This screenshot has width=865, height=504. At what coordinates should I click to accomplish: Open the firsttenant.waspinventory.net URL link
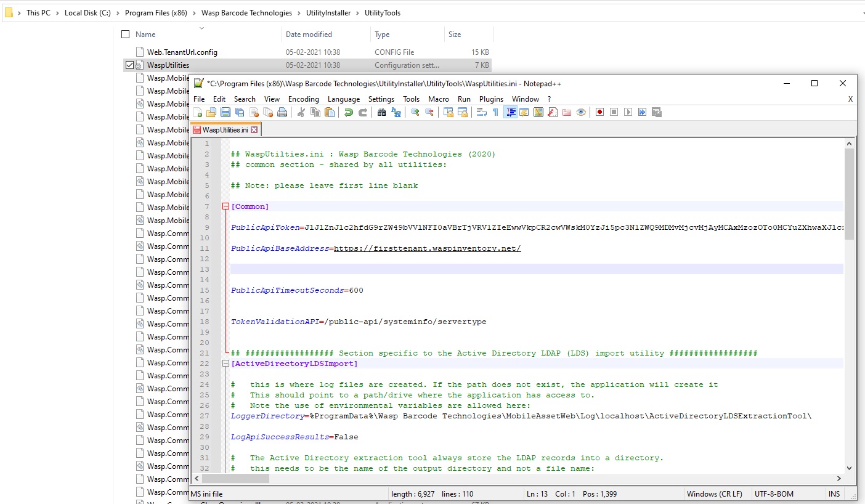[x=427, y=249]
